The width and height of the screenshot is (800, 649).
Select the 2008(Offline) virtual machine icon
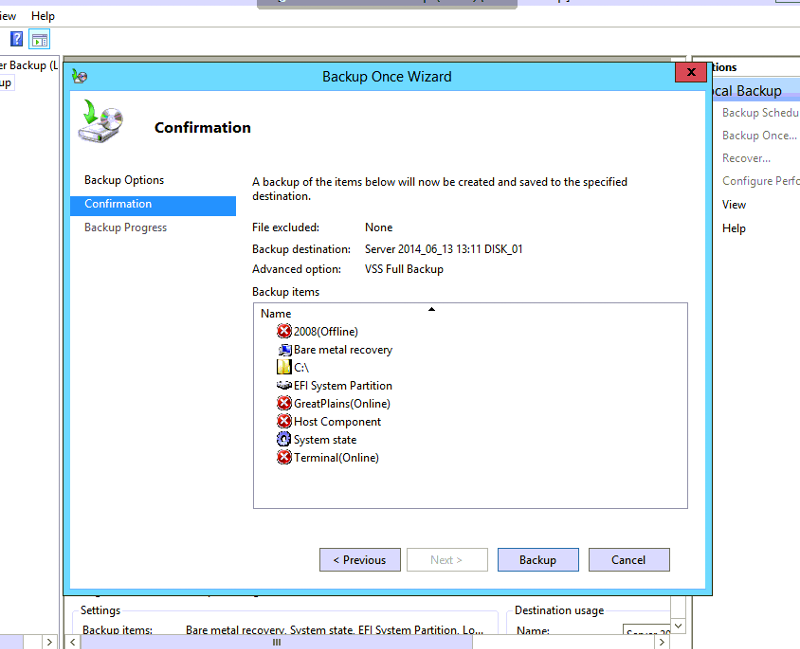click(x=286, y=331)
